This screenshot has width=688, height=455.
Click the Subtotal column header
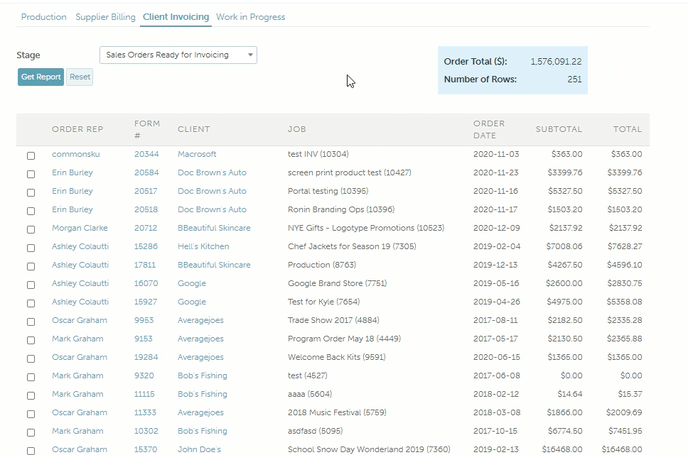click(558, 129)
